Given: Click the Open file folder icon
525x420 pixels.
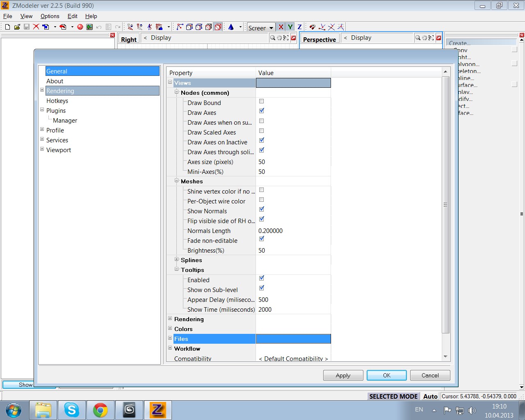Looking at the screenshot, I should pyautogui.click(x=17, y=27).
